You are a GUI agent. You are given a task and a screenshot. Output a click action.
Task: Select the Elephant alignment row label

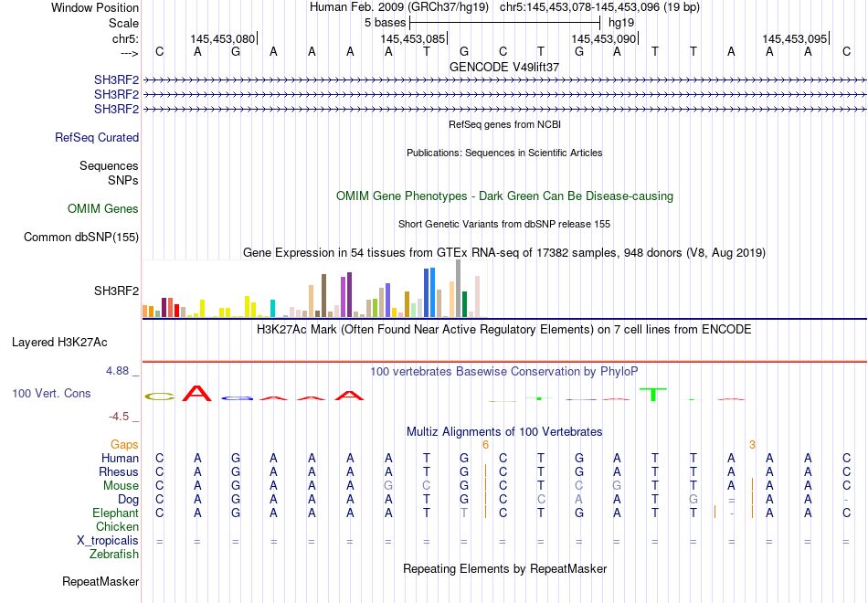pos(116,513)
